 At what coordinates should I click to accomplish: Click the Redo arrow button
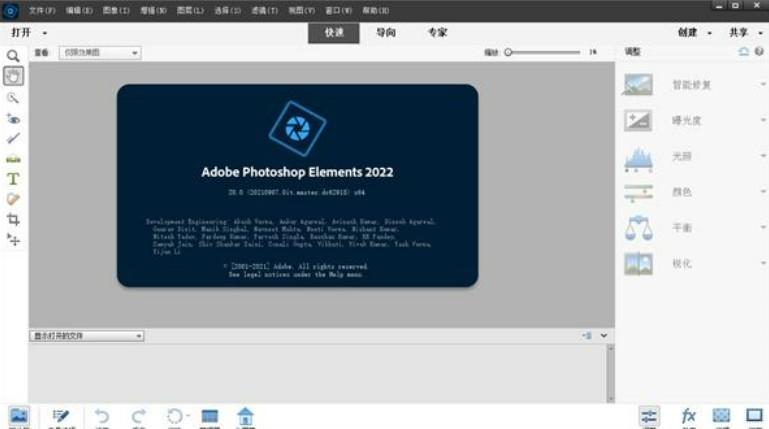pyautogui.click(x=139, y=416)
